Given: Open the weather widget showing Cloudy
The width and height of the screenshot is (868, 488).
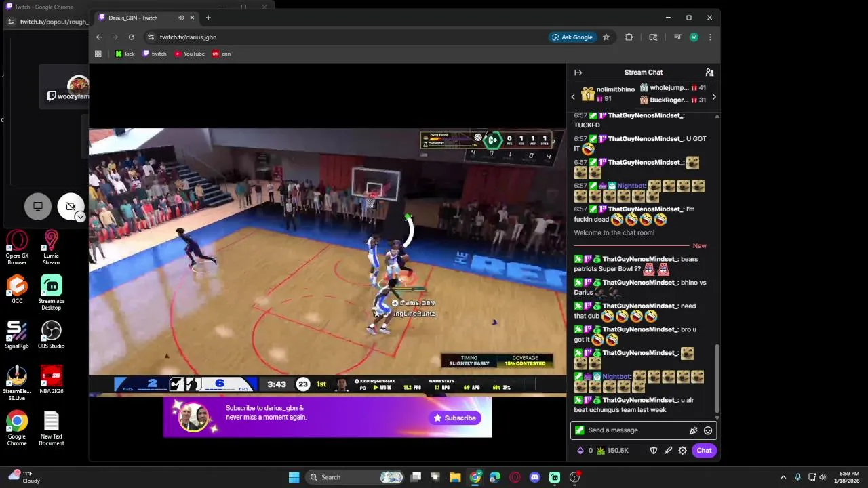Looking at the screenshot, I should [24, 477].
